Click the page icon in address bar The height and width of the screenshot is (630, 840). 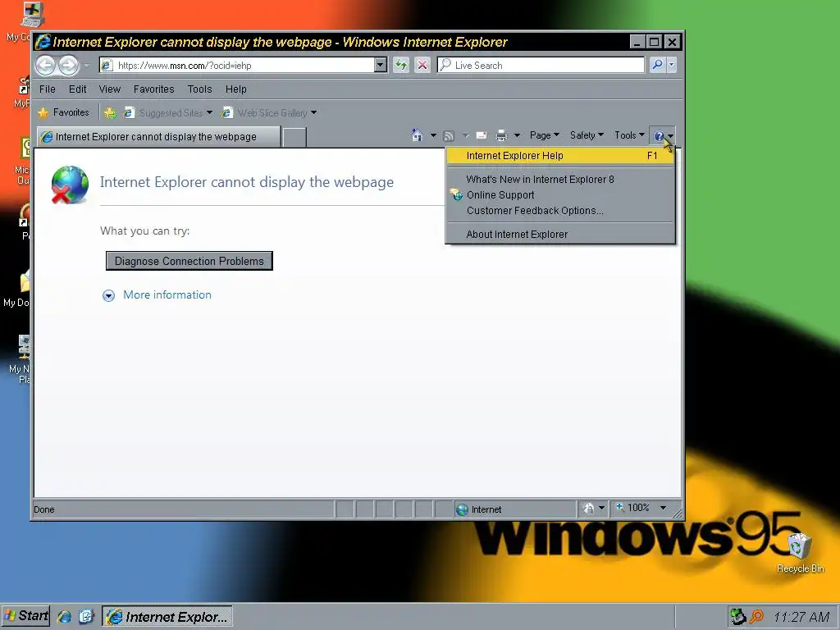point(107,66)
